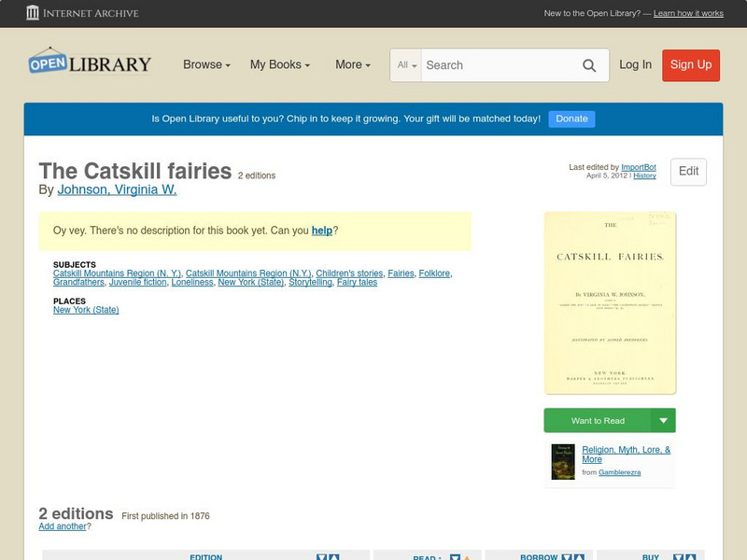
Task: Open the My Books menu
Action: point(280,64)
